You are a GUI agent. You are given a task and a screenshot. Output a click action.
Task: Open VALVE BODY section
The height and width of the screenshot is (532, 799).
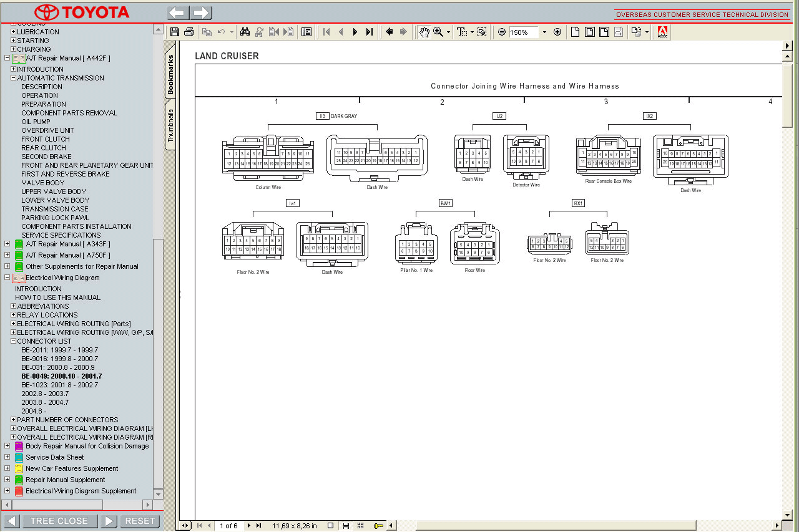[43, 183]
